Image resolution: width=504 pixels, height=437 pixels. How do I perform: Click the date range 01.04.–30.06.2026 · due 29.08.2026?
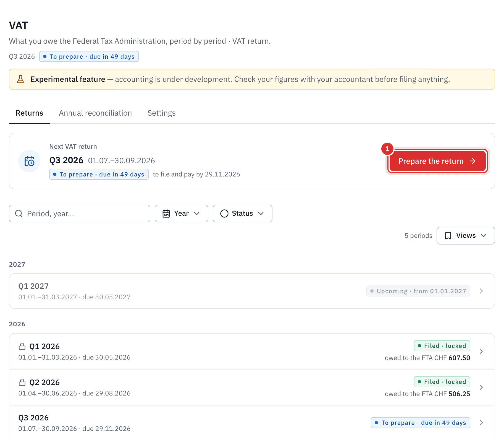coord(74,393)
